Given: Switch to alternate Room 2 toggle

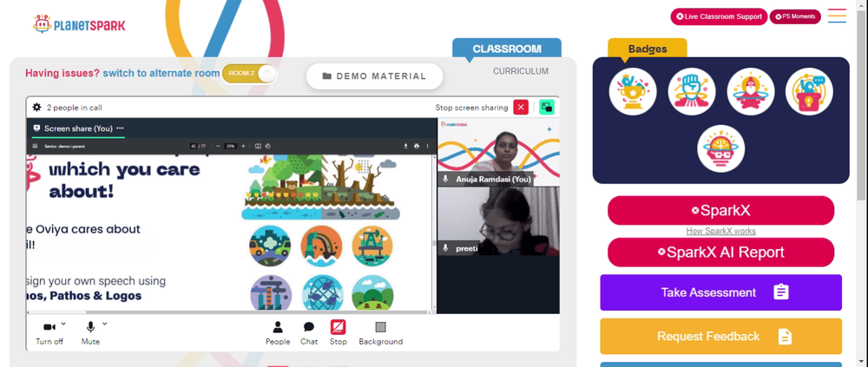Looking at the screenshot, I should (248, 74).
